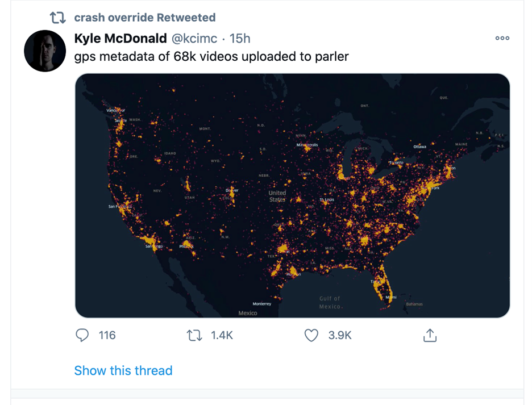This screenshot has width=532, height=405.
Task: Click the crash override Retweeted label
Action: (x=145, y=18)
